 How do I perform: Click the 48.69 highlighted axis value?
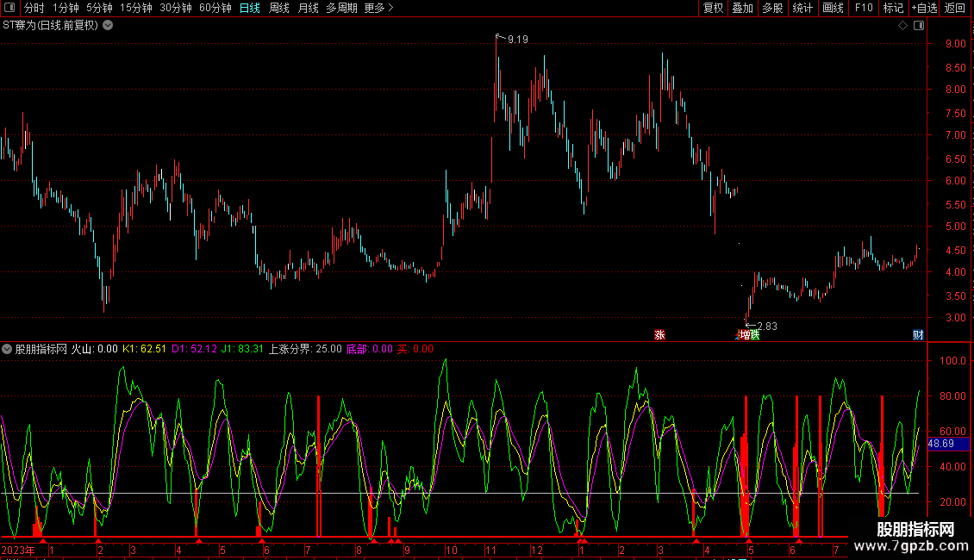pos(948,444)
